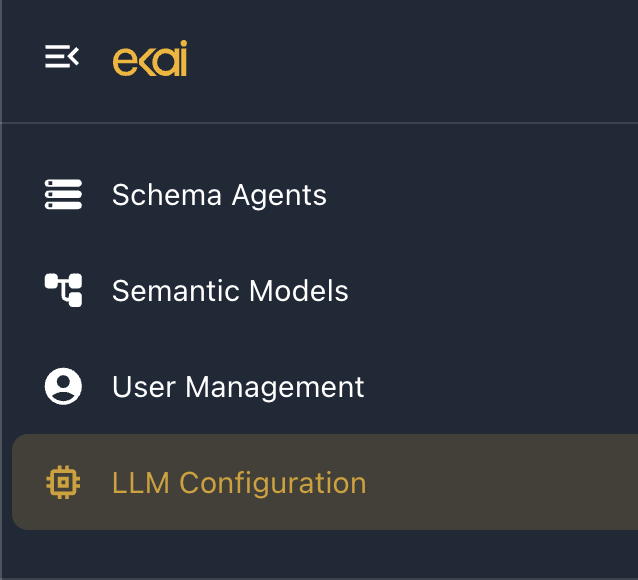Click the ekai logo
638x580 pixels.
pyautogui.click(x=150, y=58)
